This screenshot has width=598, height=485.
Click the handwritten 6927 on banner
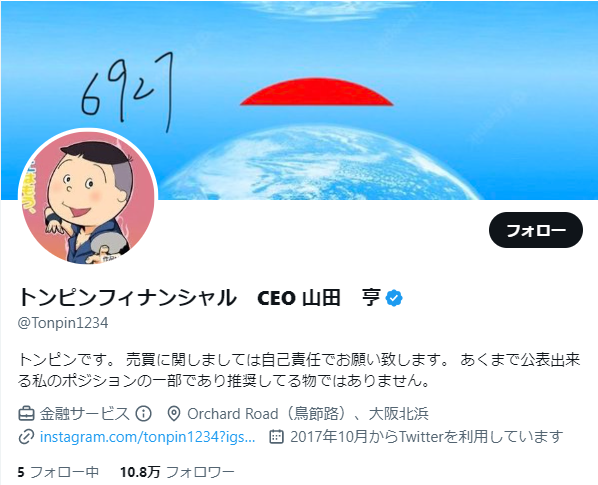[128, 92]
